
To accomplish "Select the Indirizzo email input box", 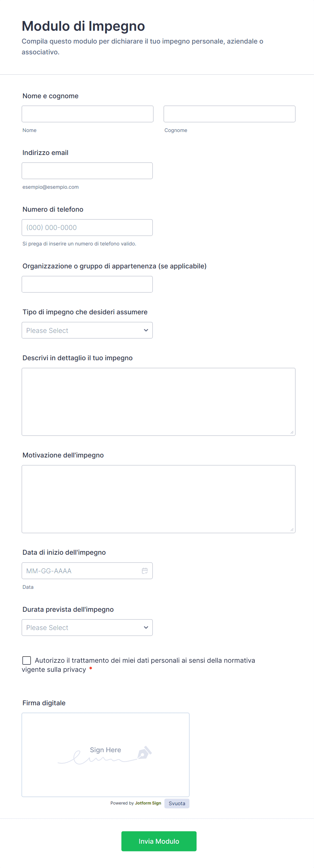I will 87,170.
